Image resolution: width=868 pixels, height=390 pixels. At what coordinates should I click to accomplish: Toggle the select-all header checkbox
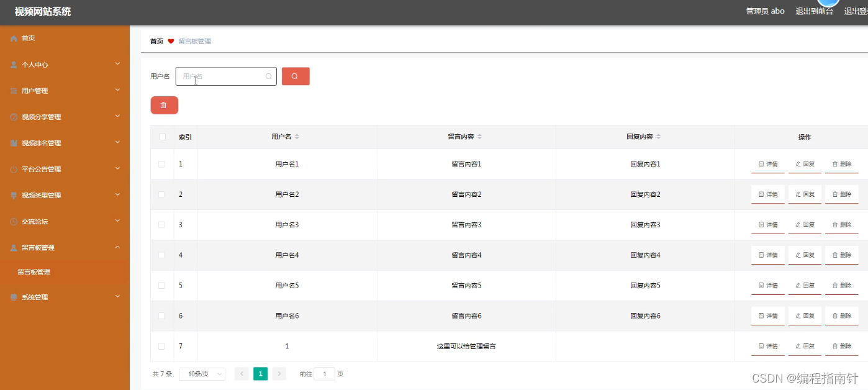point(162,137)
